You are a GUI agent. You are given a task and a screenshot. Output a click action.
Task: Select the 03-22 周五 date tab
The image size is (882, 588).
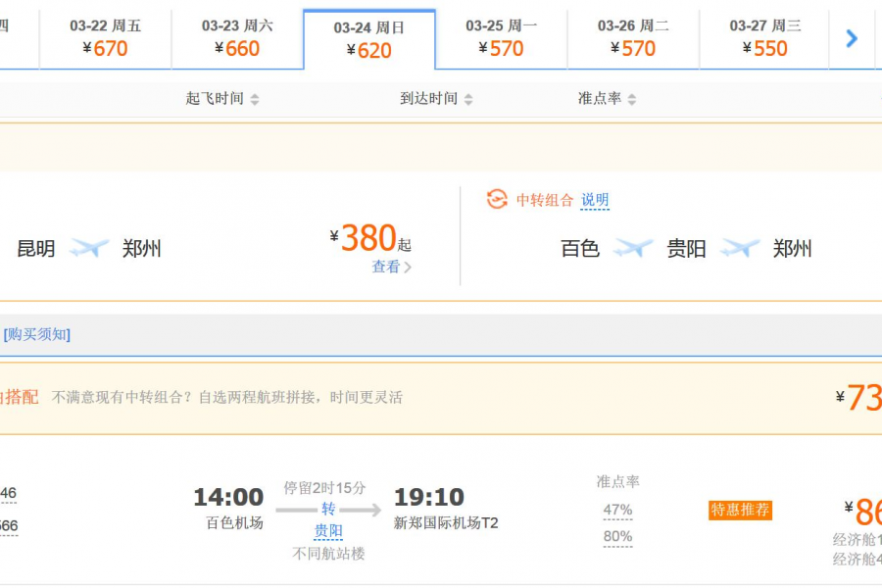tap(105, 39)
